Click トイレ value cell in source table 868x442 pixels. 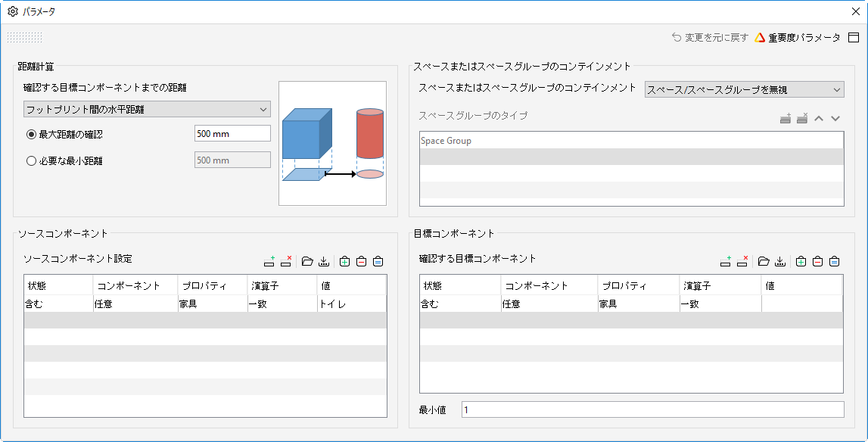pos(352,304)
